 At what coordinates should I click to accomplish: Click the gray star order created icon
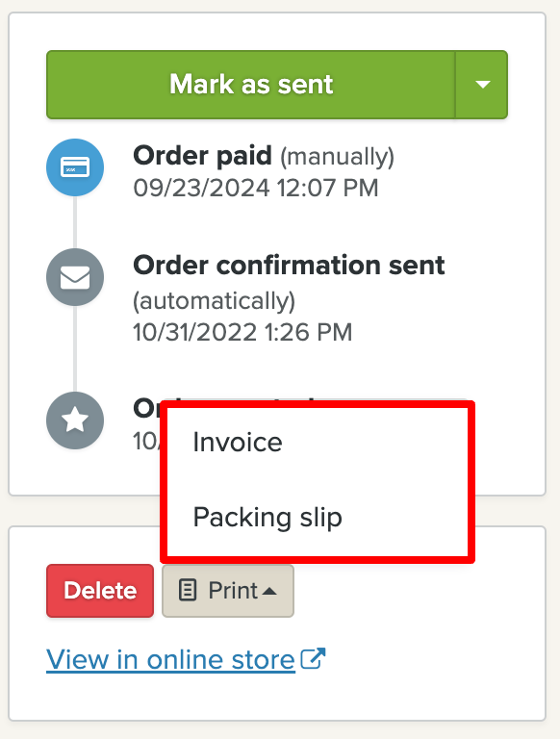[75, 420]
